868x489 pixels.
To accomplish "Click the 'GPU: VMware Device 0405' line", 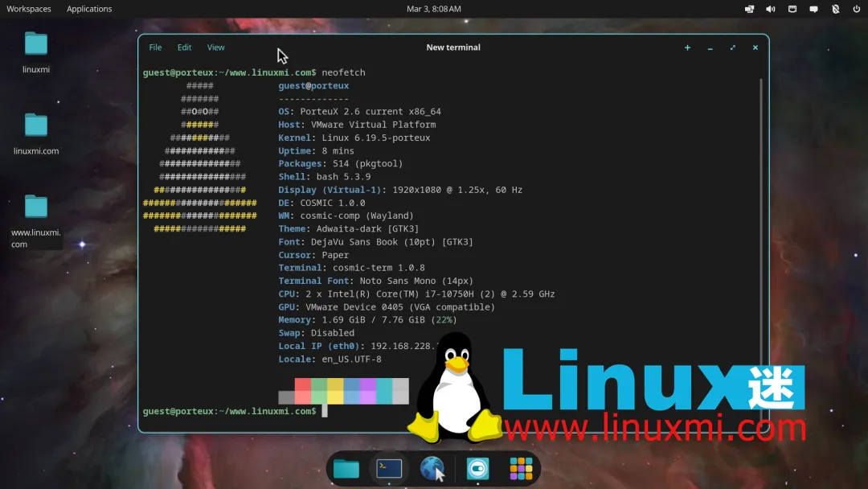I will [387, 306].
